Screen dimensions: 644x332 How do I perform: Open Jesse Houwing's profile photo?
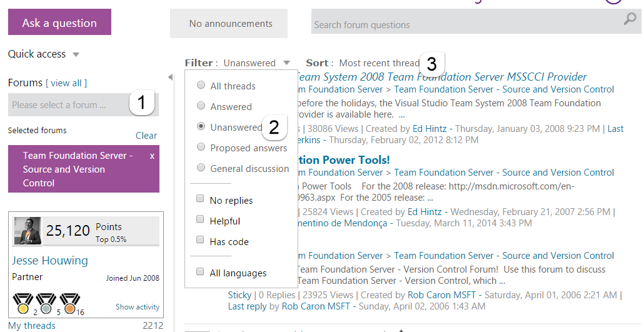click(28, 231)
